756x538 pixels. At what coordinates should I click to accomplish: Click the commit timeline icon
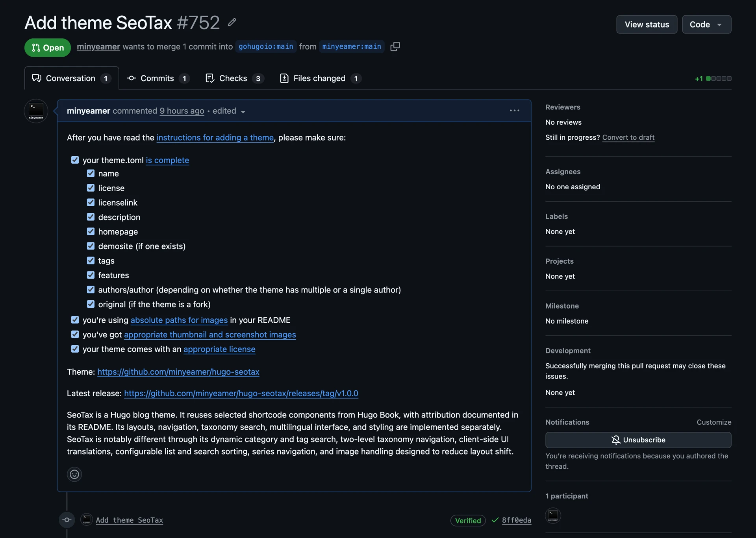click(x=67, y=520)
